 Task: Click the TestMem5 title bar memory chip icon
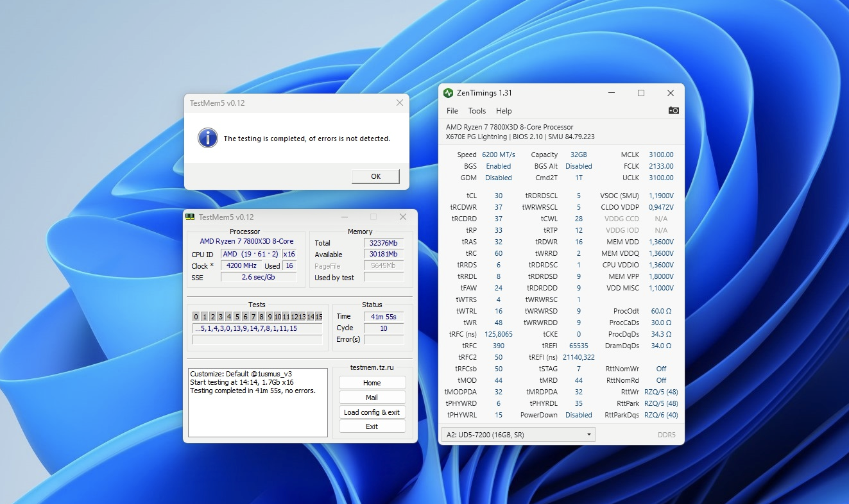(190, 217)
